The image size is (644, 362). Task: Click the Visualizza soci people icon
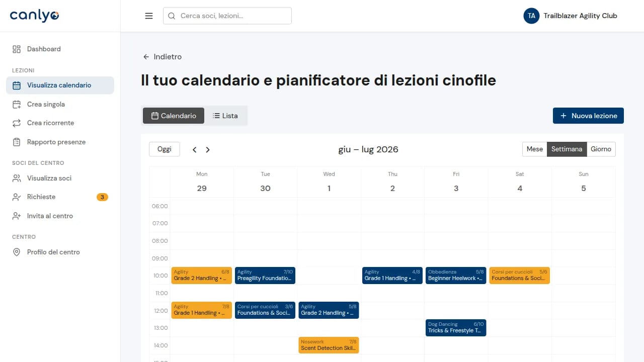point(17,178)
